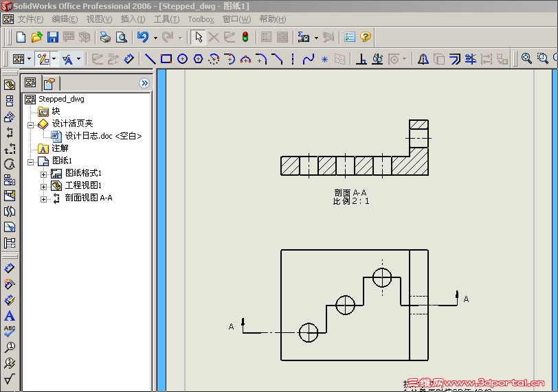The image size is (558, 392).
Task: Print the drawing with the printer icon
Action: [x=105, y=37]
